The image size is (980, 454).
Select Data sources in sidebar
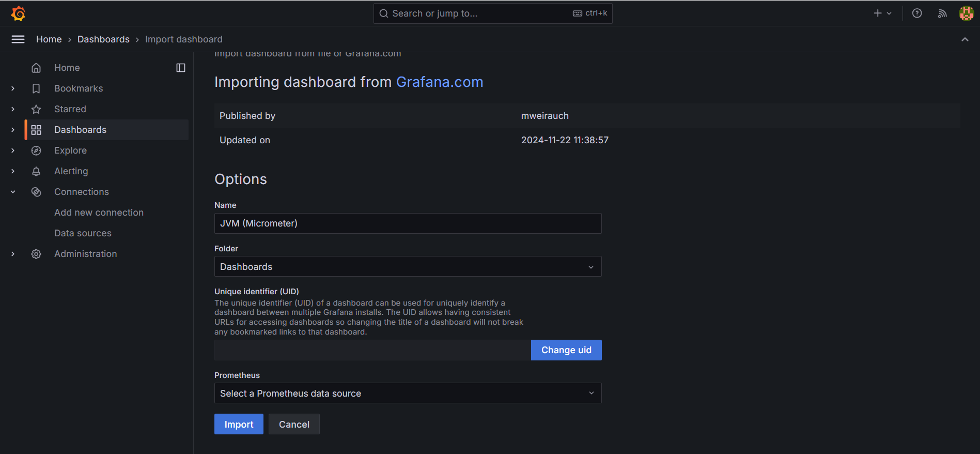(83, 233)
